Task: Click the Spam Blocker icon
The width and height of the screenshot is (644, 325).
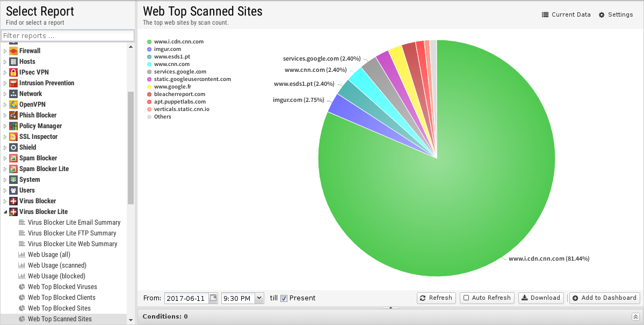Action: 13,158
